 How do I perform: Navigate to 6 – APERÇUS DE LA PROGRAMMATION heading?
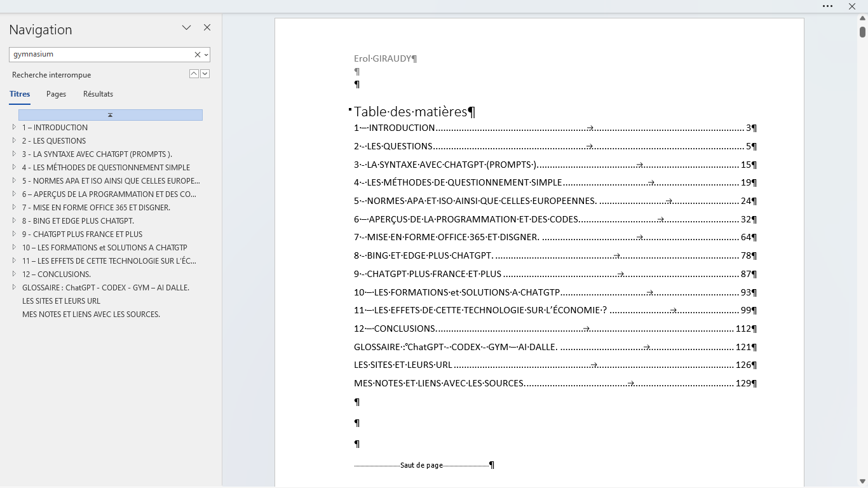click(x=109, y=194)
